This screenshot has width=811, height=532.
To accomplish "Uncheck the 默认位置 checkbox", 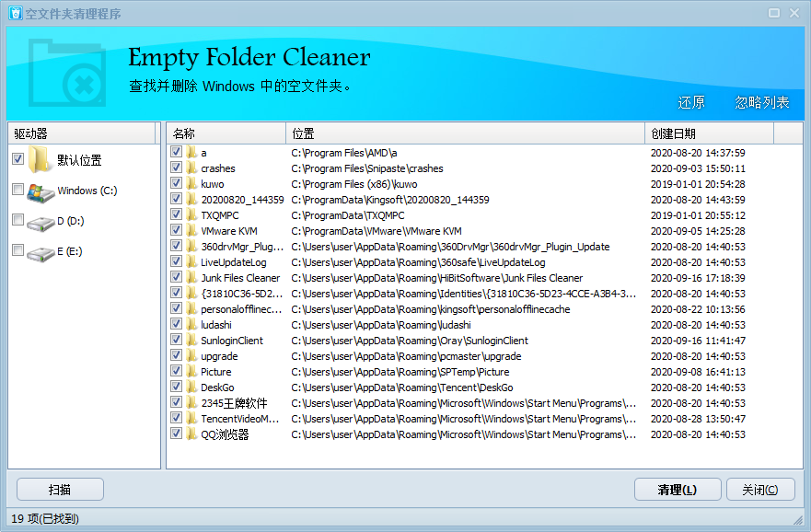I will pos(17,158).
